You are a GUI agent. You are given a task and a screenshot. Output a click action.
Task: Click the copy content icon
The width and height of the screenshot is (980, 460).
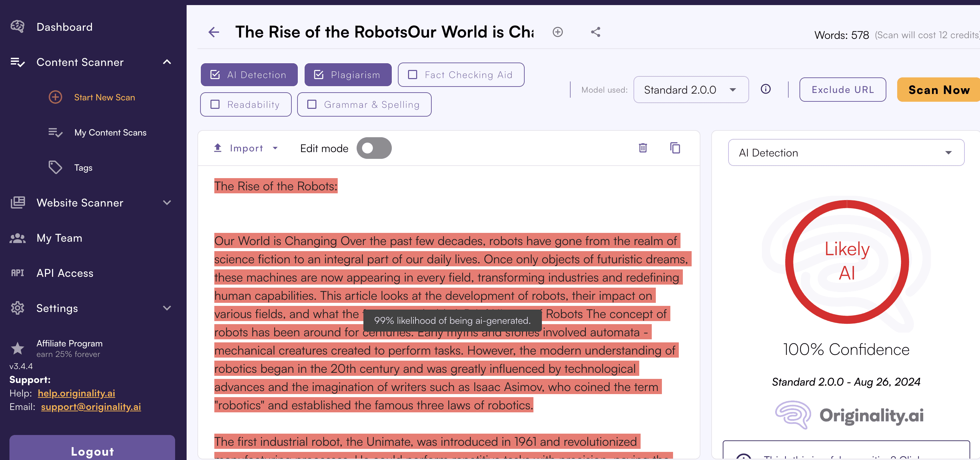675,148
